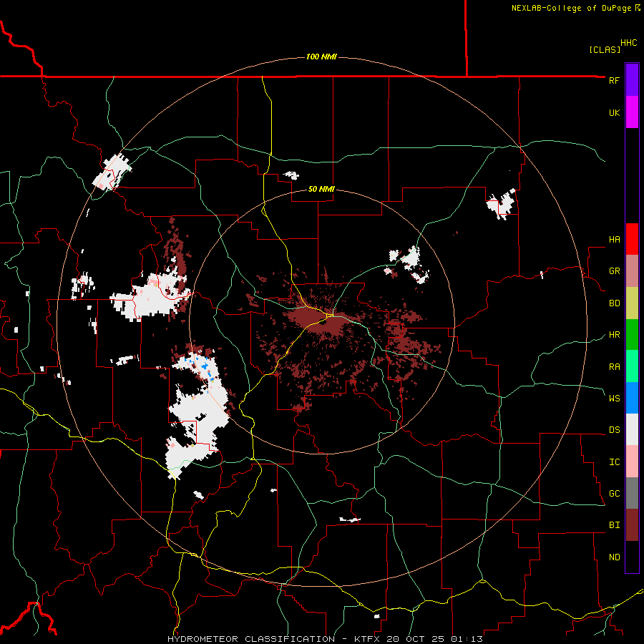
Task: Click the pink IC legend swatch
Action: point(632,462)
